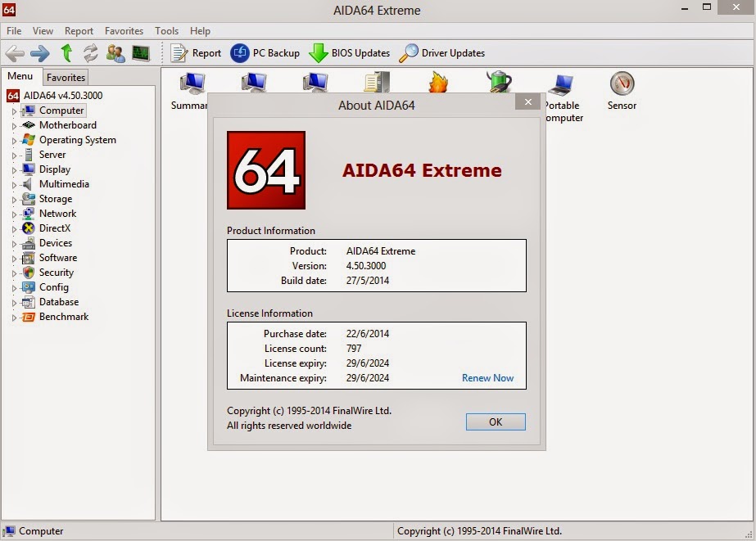This screenshot has width=756, height=541.
Task: Click the flame icon in the main pane
Action: [x=438, y=82]
